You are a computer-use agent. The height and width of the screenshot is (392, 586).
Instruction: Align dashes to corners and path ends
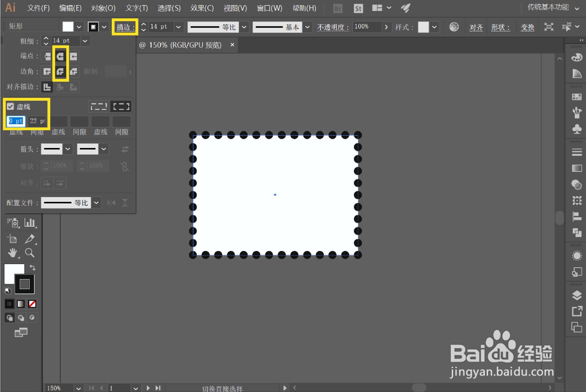121,107
